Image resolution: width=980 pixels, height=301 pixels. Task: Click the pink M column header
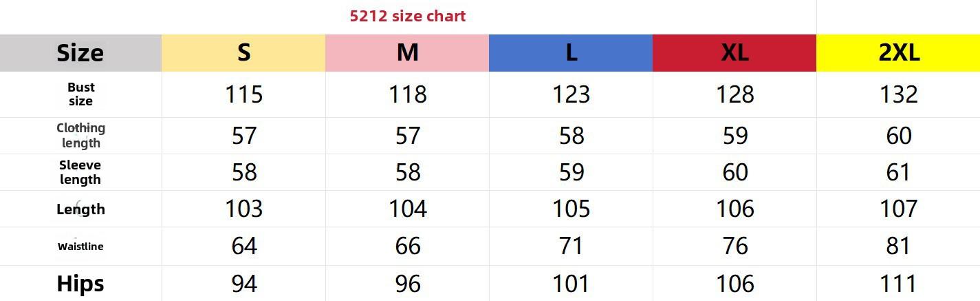click(407, 52)
